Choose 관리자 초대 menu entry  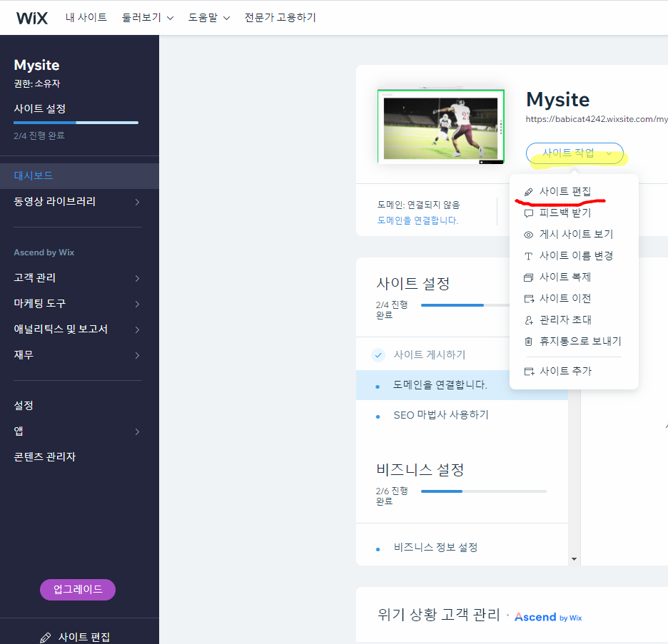click(x=574, y=320)
